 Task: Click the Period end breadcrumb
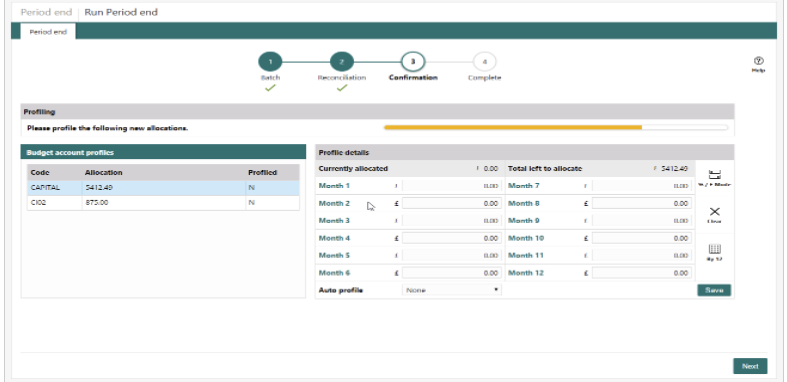click(46, 12)
